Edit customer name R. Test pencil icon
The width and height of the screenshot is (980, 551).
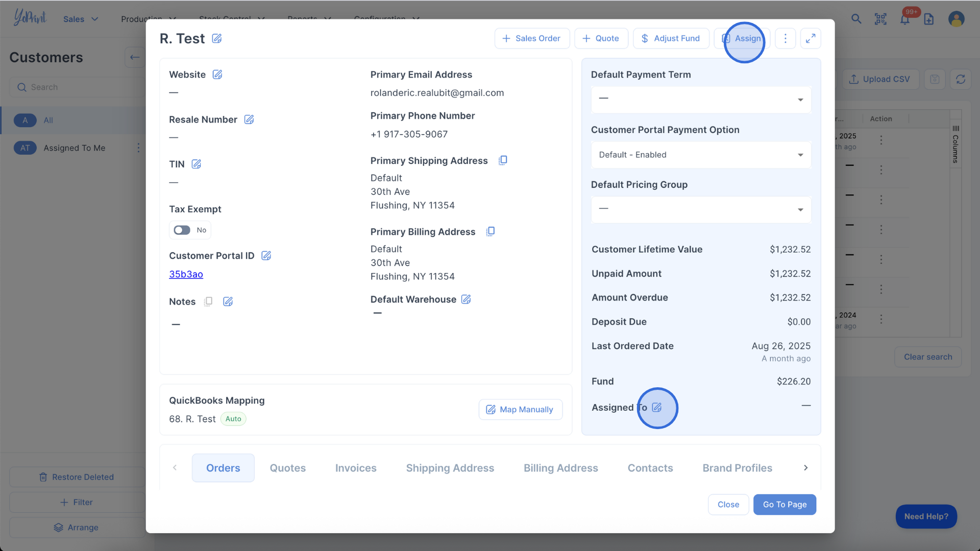[x=217, y=39]
